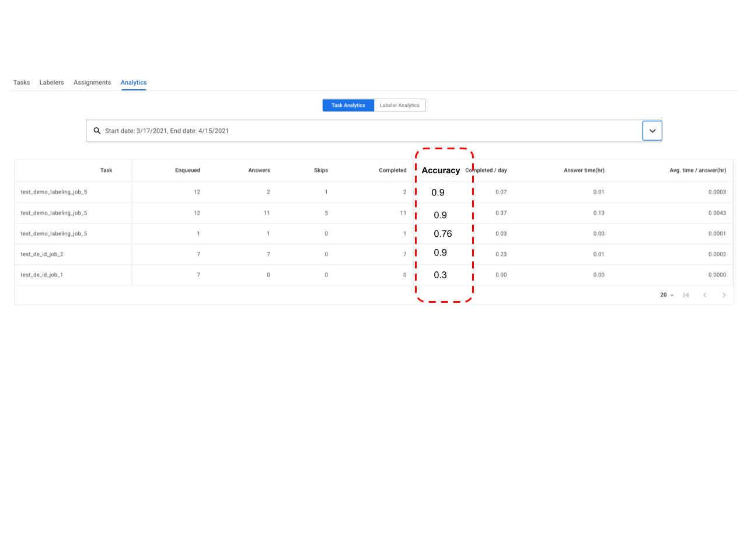Select the Analytics tab
Image resolution: width=747 pixels, height=560 pixels.
click(134, 82)
